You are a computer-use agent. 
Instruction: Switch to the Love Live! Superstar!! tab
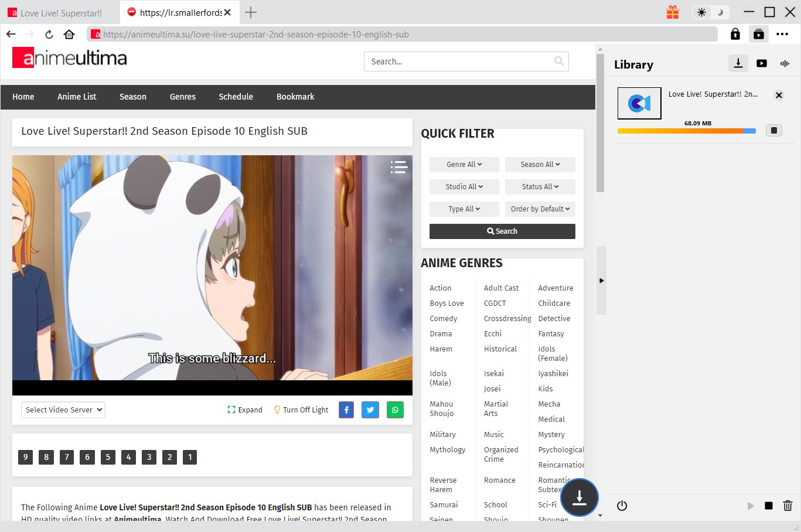60,12
